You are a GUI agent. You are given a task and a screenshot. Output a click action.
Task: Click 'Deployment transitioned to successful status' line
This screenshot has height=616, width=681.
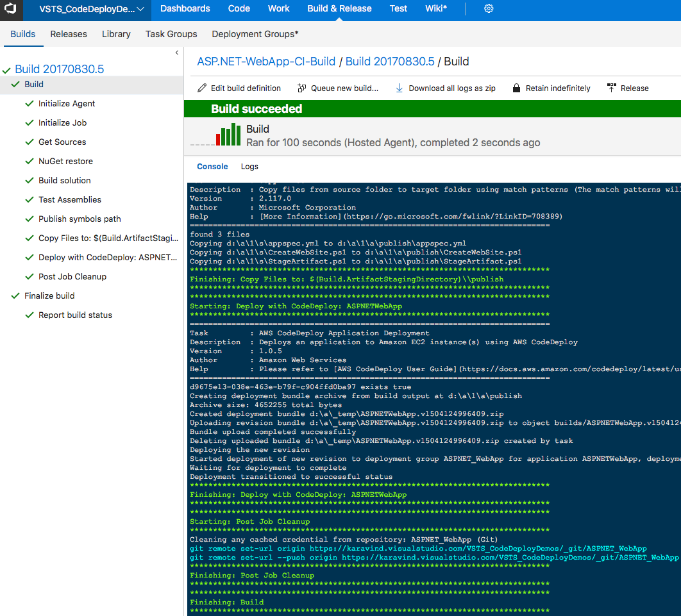click(x=291, y=477)
